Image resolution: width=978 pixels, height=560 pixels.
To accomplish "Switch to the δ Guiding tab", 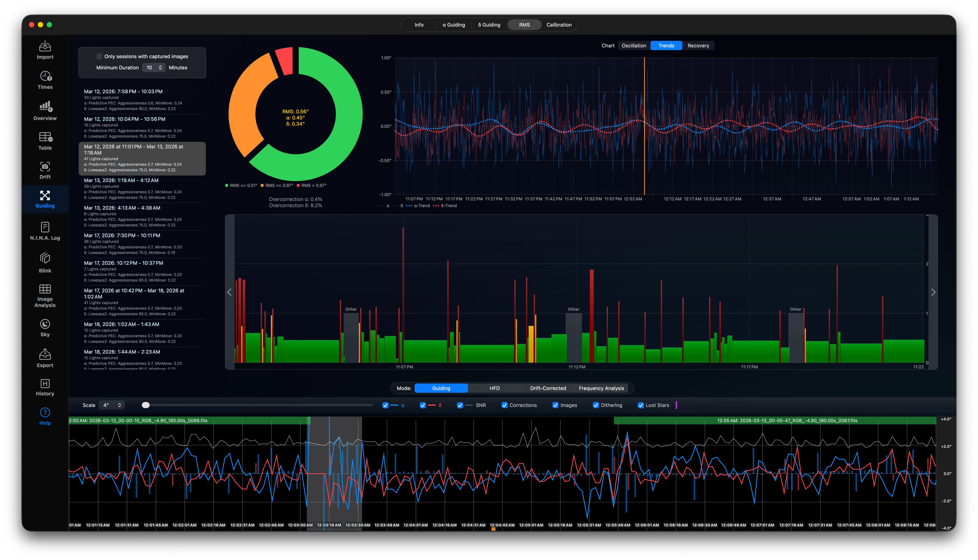I will pos(489,25).
